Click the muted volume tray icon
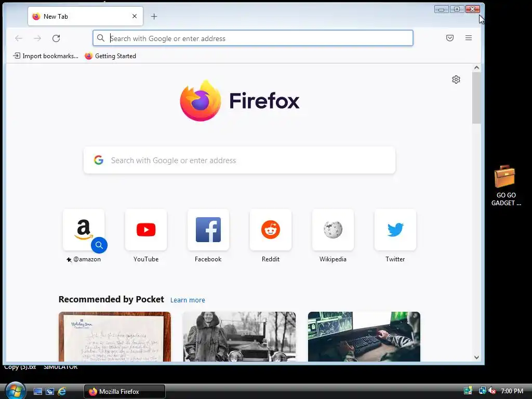532x399 pixels. (x=493, y=391)
